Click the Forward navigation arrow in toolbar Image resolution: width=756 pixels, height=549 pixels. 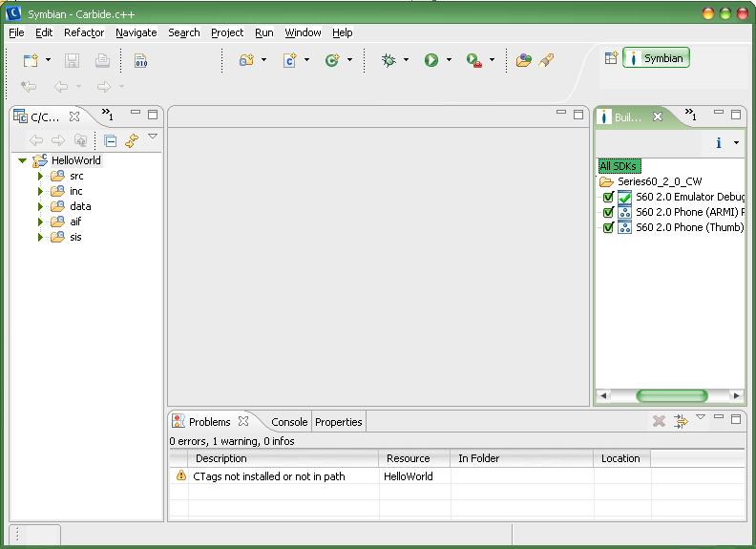[x=104, y=86]
